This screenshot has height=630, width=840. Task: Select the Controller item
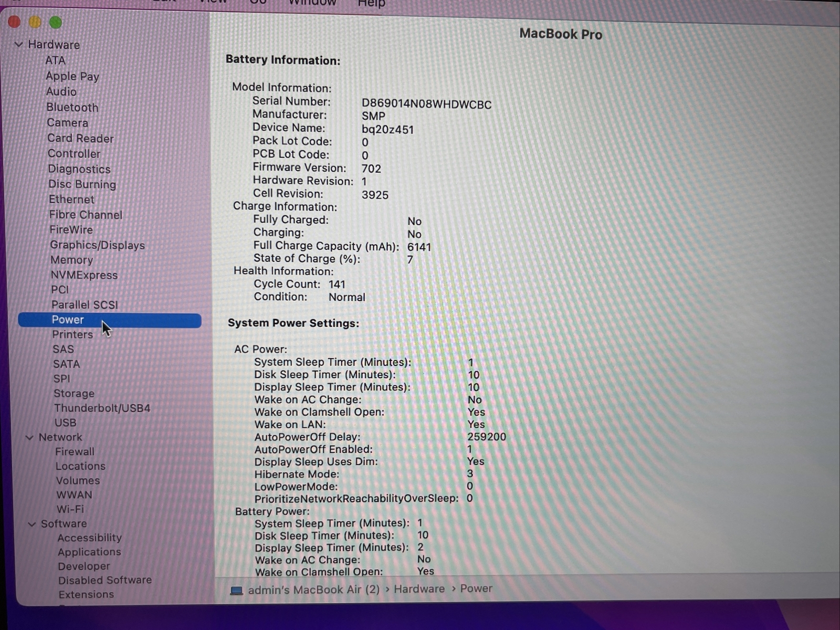(74, 153)
